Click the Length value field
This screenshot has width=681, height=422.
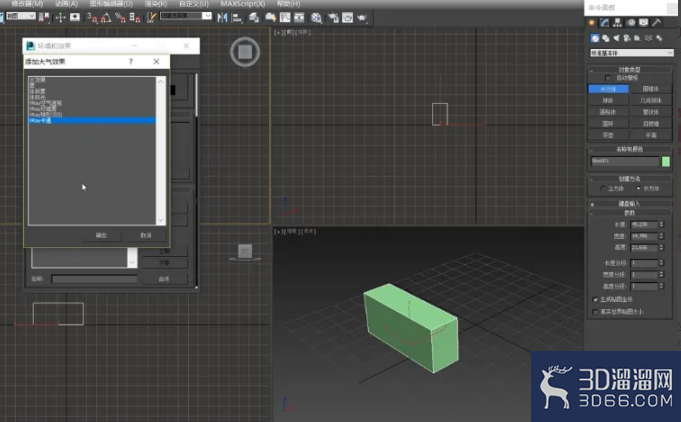(645, 224)
